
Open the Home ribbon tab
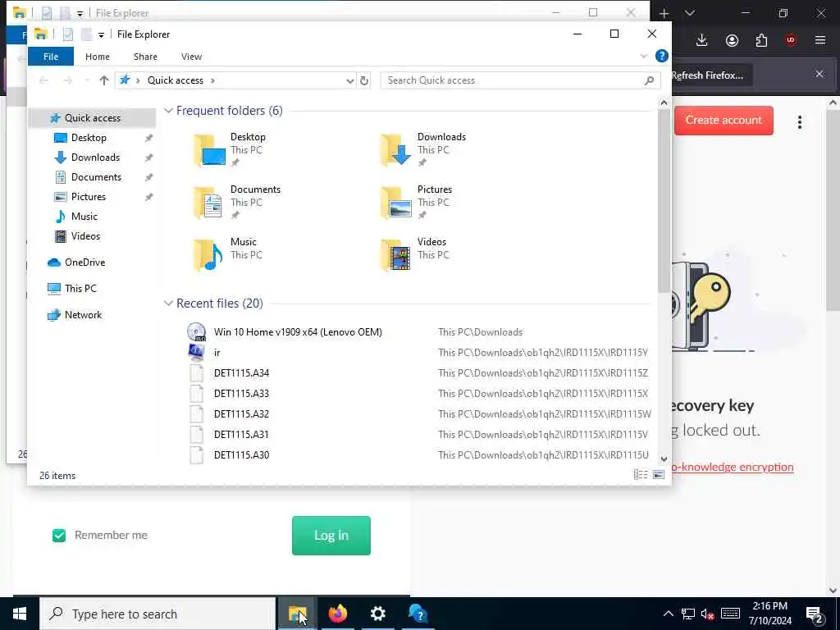[97, 57]
